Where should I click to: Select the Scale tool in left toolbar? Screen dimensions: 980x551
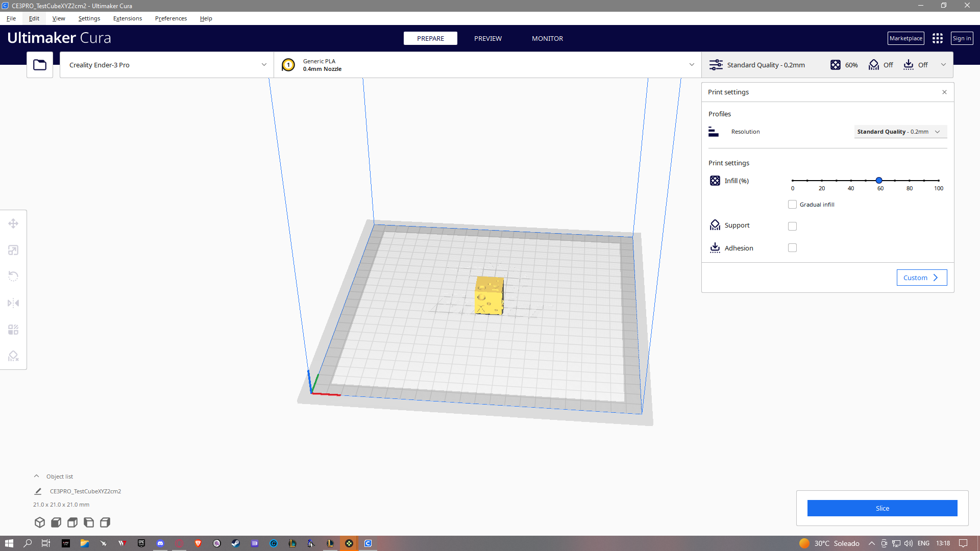pyautogui.click(x=13, y=250)
